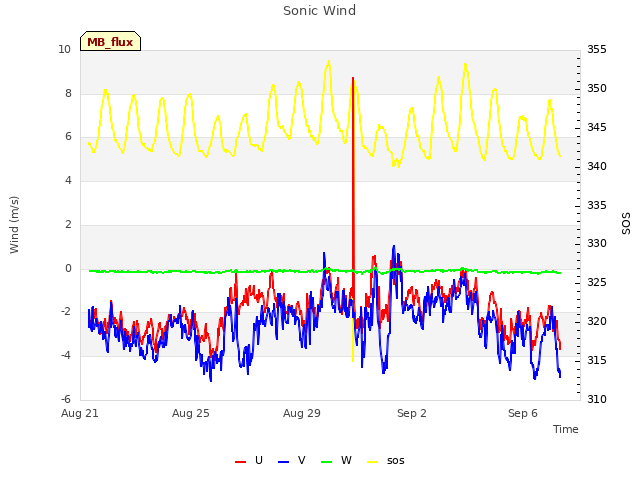Click the 310 tick on sos axis
Image resolution: width=640 pixels, height=480 pixels.
pos(597,399)
